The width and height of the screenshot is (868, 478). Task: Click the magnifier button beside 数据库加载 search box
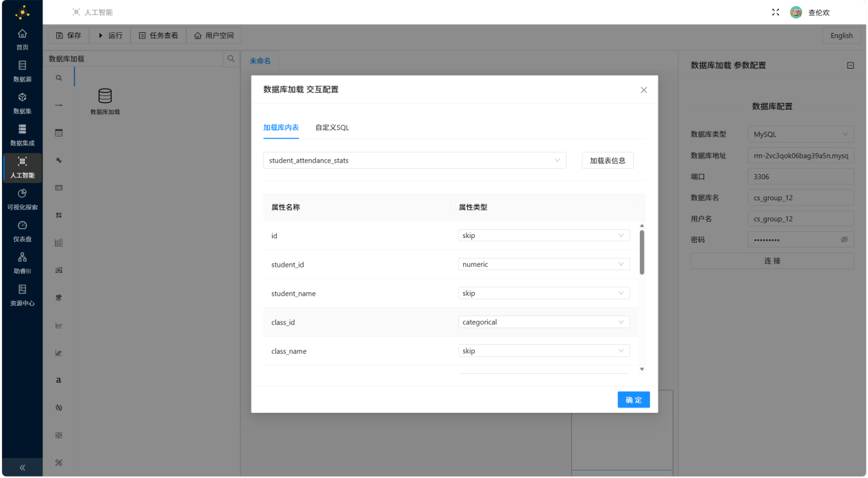tap(231, 59)
